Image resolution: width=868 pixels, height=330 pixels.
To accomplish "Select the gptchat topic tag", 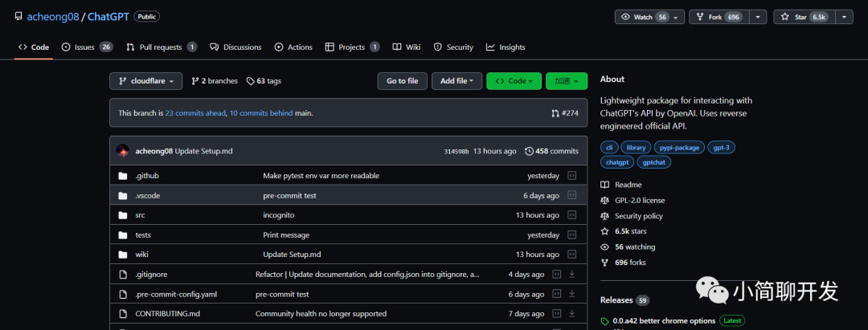I will [x=654, y=162].
